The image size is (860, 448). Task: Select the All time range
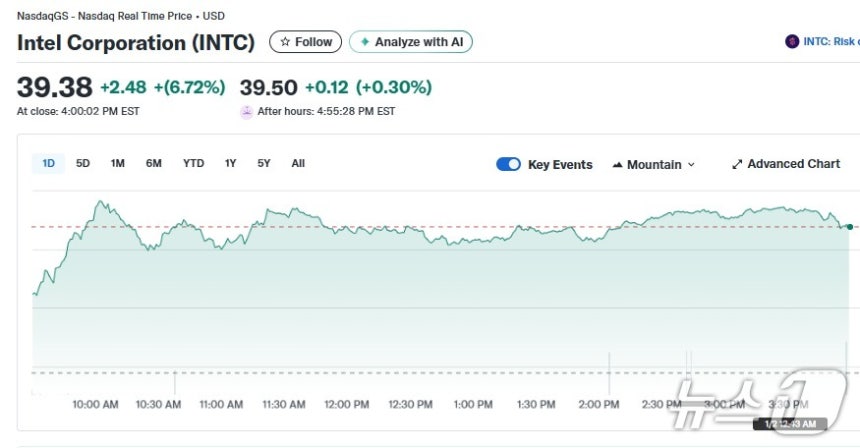pos(298,163)
